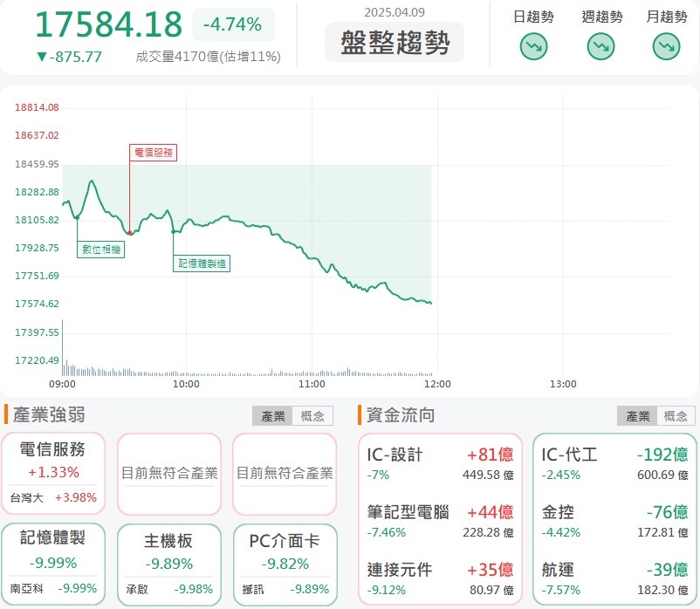Open the 電信服務 +1.33% industry card
This screenshot has height=609, width=700.
(53, 473)
